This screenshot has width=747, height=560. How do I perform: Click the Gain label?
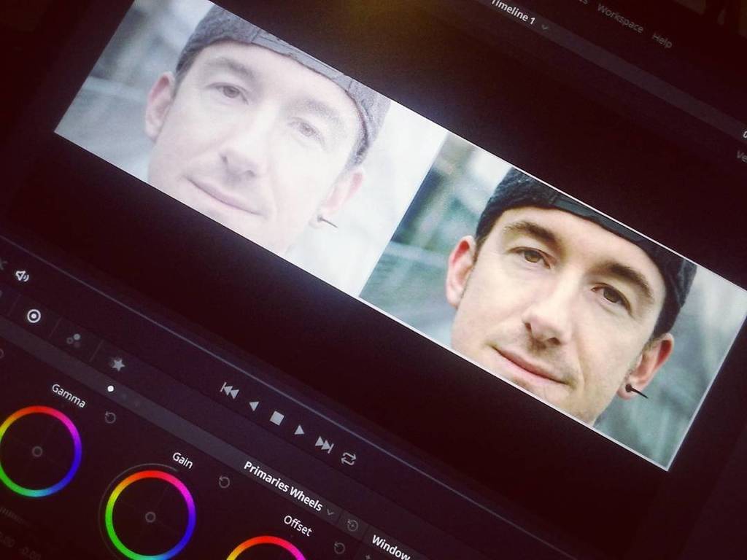coord(182,460)
